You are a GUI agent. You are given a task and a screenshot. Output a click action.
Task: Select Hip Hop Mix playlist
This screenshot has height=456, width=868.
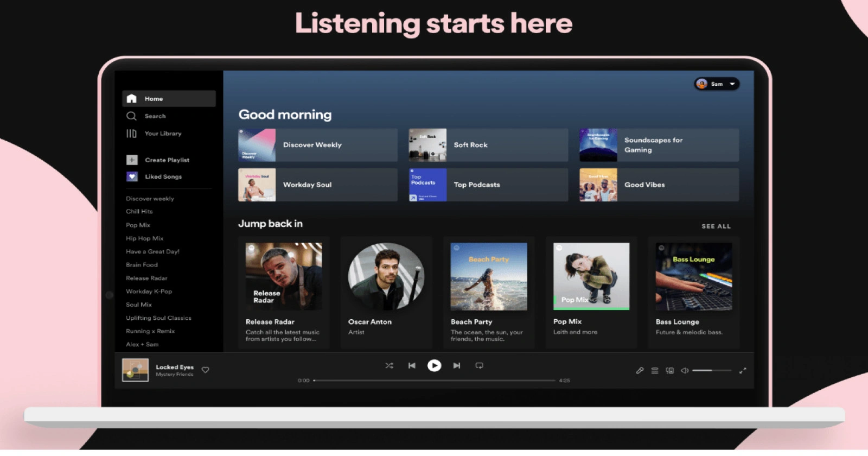pyautogui.click(x=144, y=238)
